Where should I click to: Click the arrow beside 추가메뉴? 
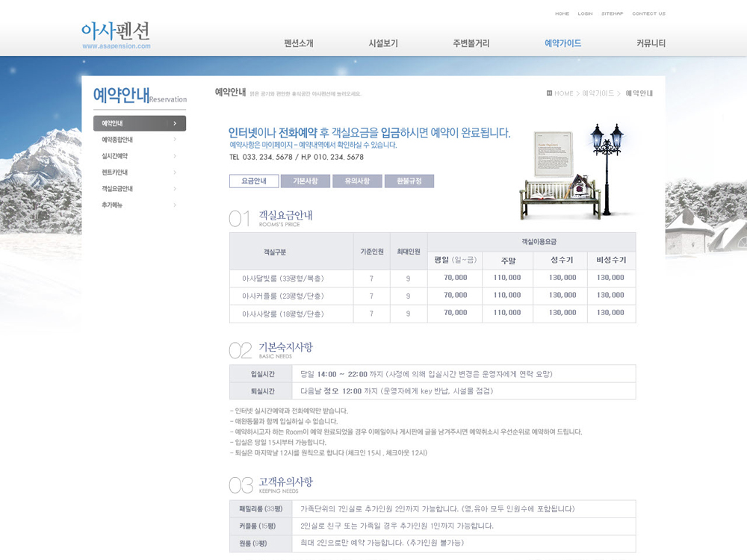(175, 205)
